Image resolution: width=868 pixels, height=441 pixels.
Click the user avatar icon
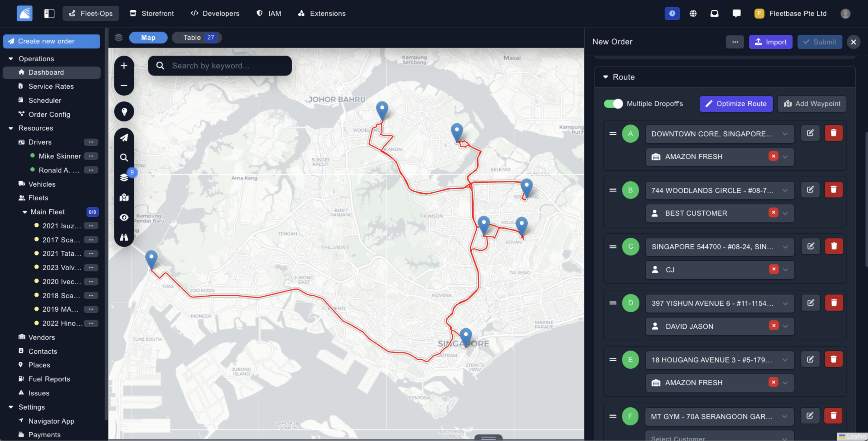pos(845,14)
